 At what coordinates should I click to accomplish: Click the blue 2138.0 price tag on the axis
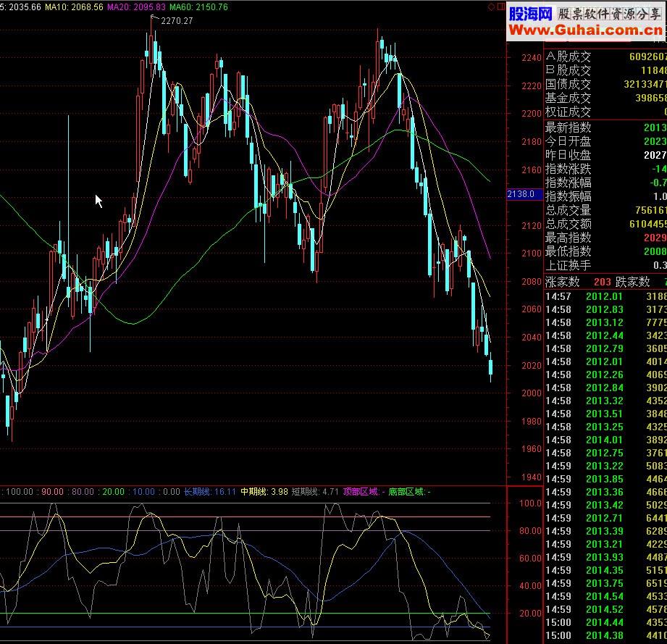521,194
